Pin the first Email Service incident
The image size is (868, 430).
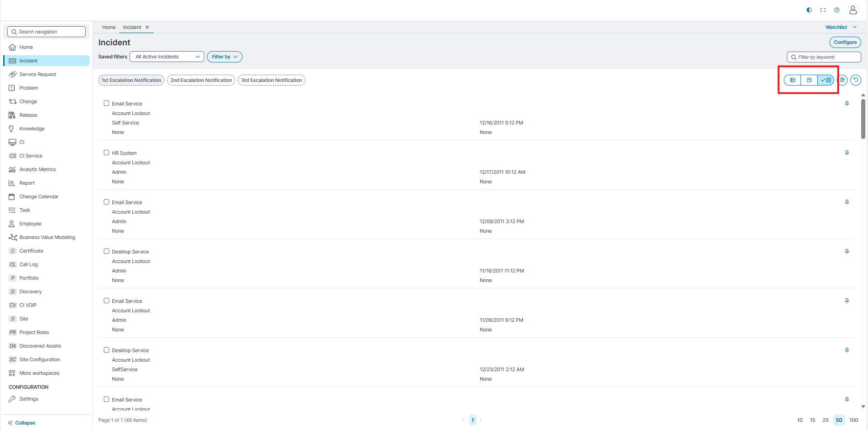coord(847,104)
